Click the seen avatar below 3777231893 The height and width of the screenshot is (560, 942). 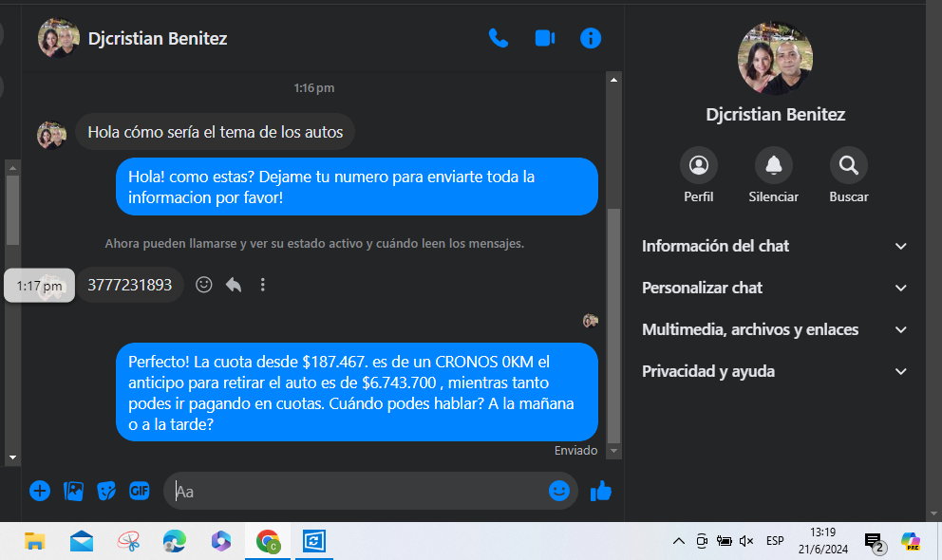click(591, 321)
